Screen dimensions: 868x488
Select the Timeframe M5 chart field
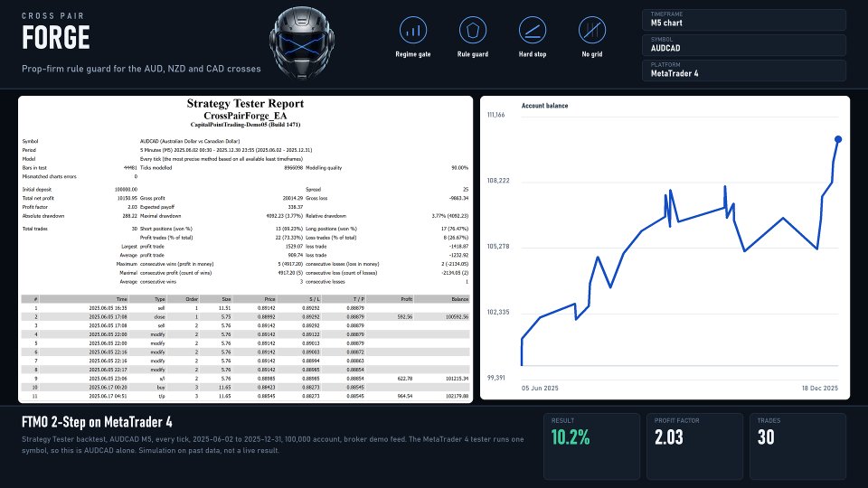click(744, 19)
